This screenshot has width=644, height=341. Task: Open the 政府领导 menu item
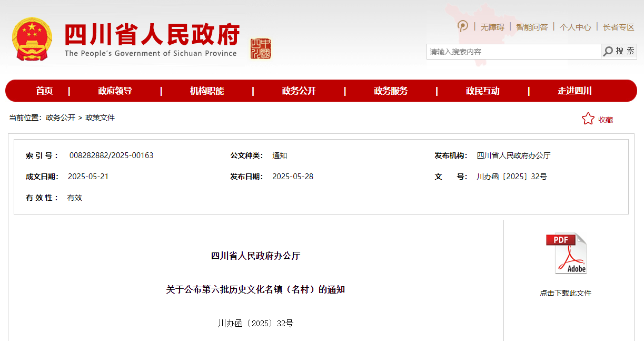click(x=115, y=91)
